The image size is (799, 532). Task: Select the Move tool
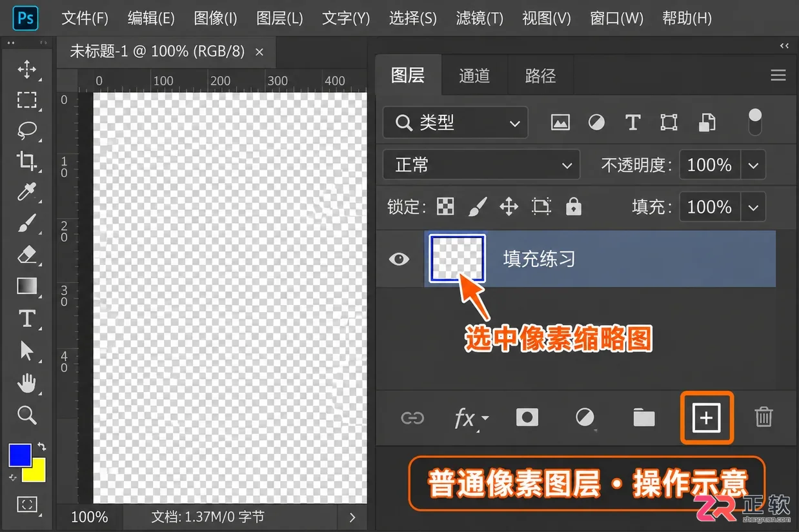[26, 69]
